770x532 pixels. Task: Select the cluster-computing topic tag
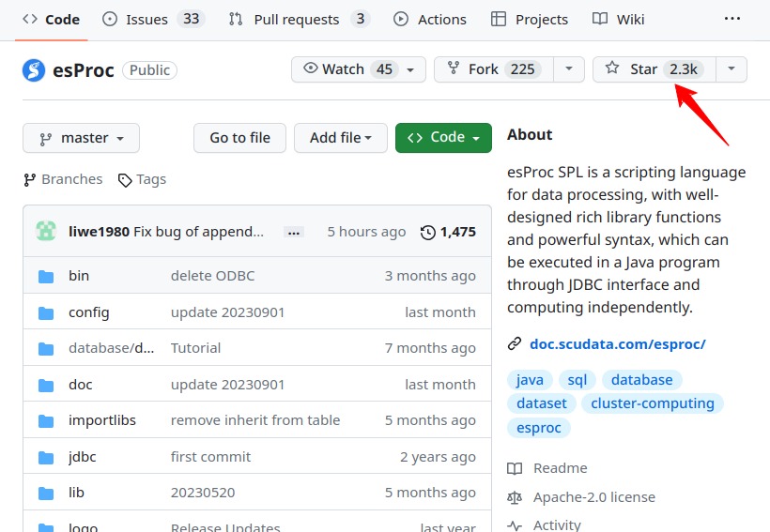point(653,403)
